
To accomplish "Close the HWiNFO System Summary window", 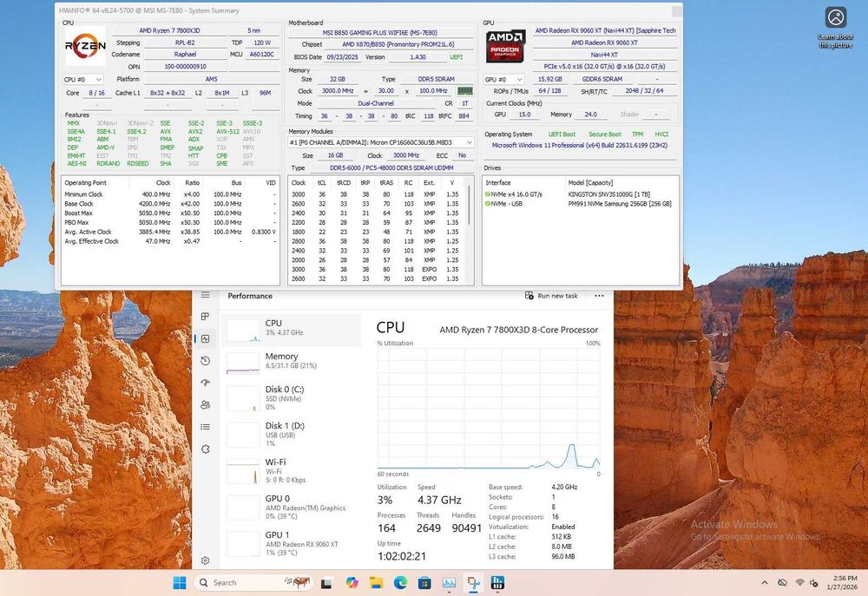I will [x=676, y=11].
